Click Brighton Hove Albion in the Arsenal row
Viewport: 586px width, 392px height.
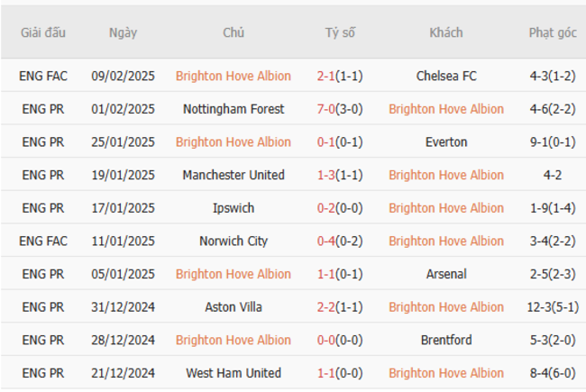[233, 274]
